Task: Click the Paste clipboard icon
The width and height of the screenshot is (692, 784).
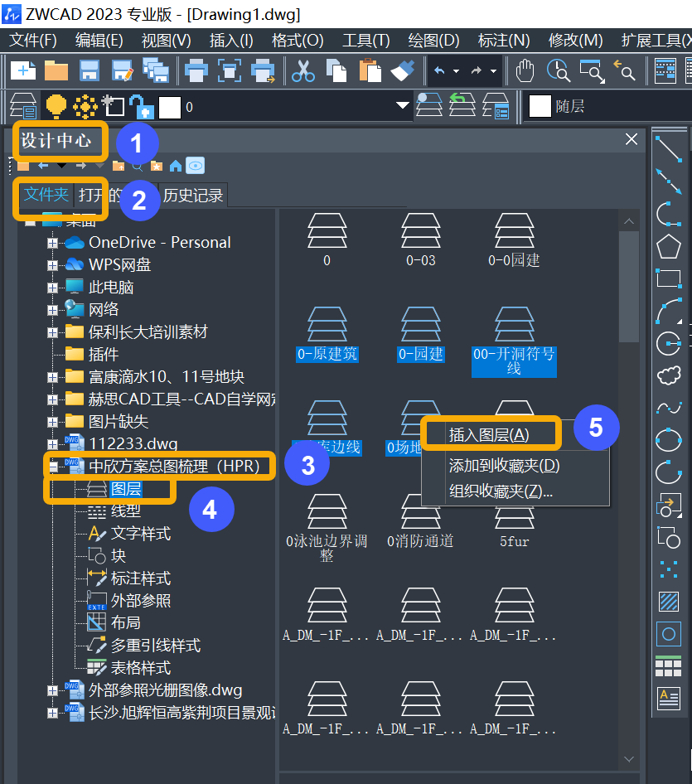Action: pyautogui.click(x=370, y=71)
